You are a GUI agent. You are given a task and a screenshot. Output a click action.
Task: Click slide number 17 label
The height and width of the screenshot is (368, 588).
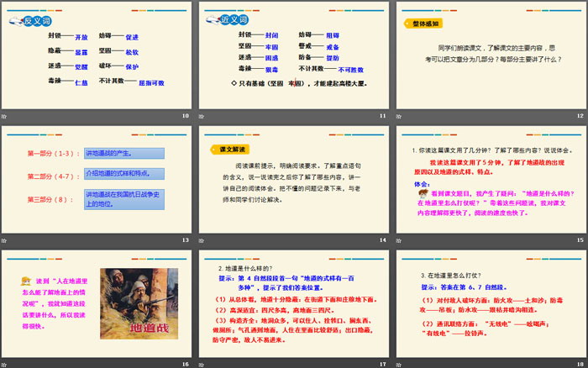pyautogui.click(x=382, y=365)
